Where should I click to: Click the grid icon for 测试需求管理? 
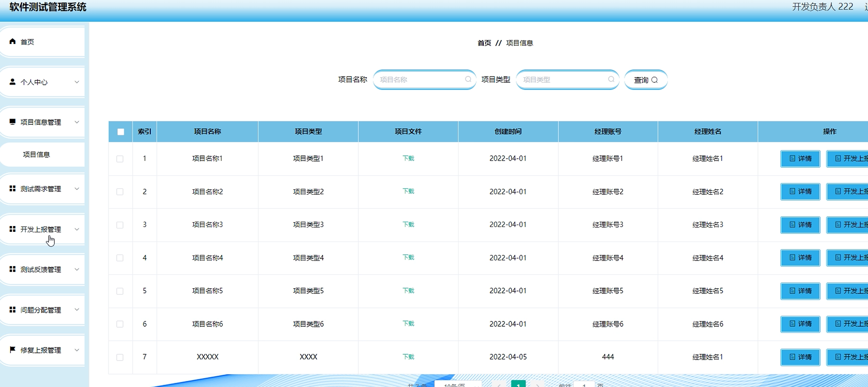[x=13, y=188]
